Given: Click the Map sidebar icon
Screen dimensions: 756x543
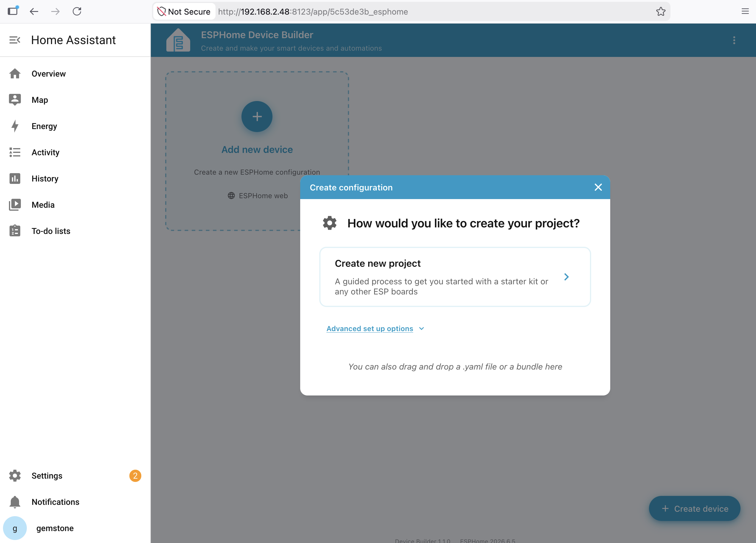Looking at the screenshot, I should (15, 100).
